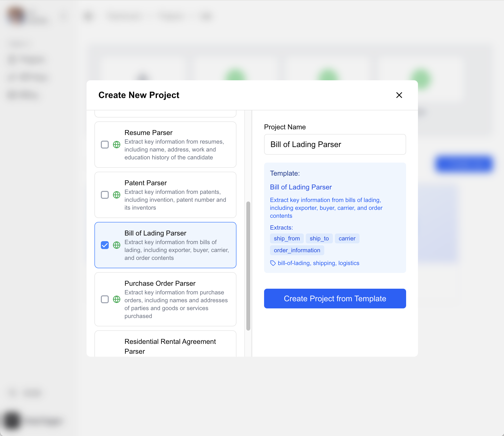Select the ship_to extract tag
The height and width of the screenshot is (436, 504).
319,238
